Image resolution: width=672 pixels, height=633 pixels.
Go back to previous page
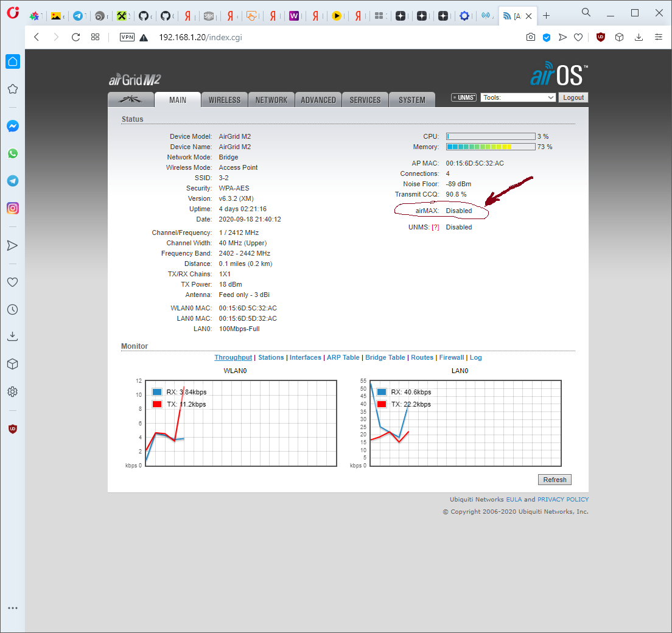[x=37, y=37]
